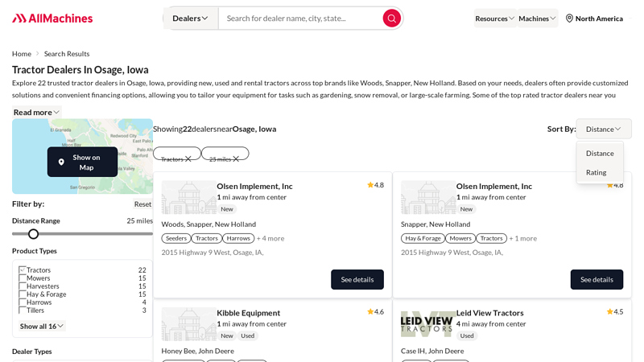Select Rating in the sort options
This screenshot has width=644, height=362.
596,172
